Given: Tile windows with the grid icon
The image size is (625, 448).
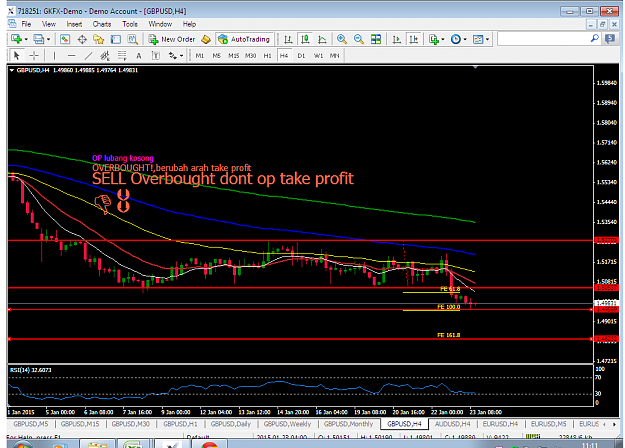Looking at the screenshot, I should (x=376, y=39).
